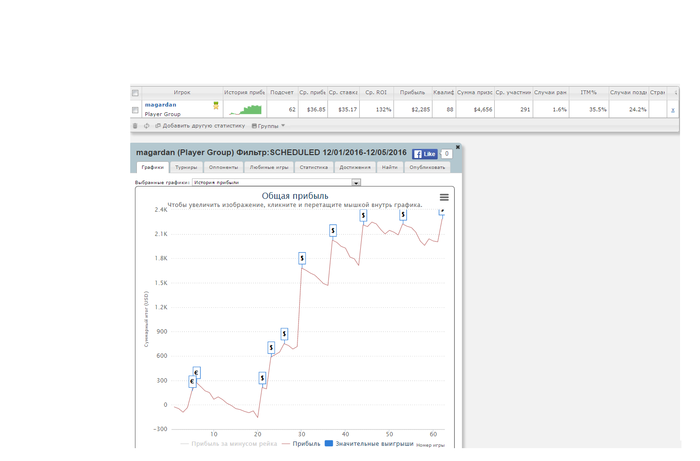Click the trash icon under the table
This screenshot has width=700, height=461.
tap(136, 126)
